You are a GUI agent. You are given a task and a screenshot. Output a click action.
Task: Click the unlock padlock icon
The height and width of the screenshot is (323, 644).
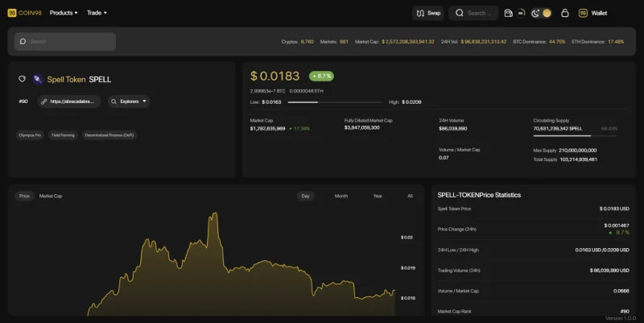pos(565,13)
